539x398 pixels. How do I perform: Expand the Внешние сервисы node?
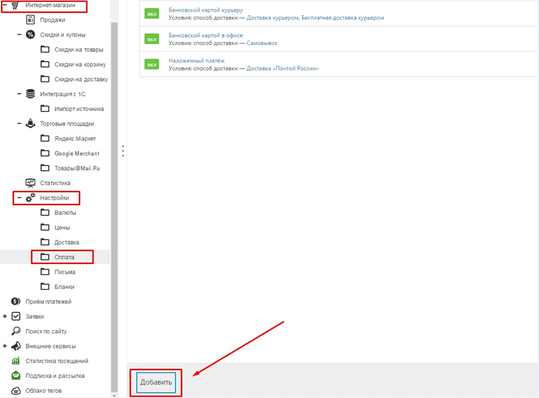[x=5, y=346]
